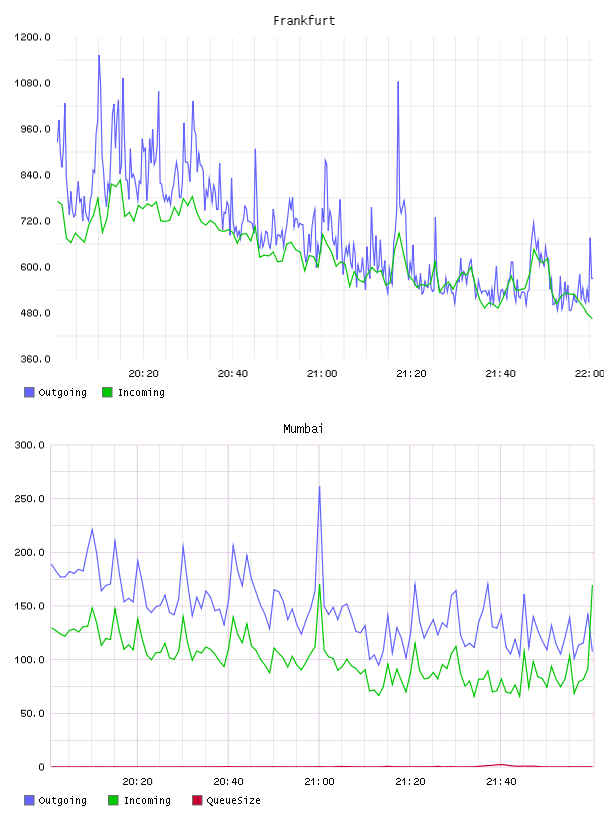Click the 21:00 Outgoing peak in Mumbai chart

319,488
